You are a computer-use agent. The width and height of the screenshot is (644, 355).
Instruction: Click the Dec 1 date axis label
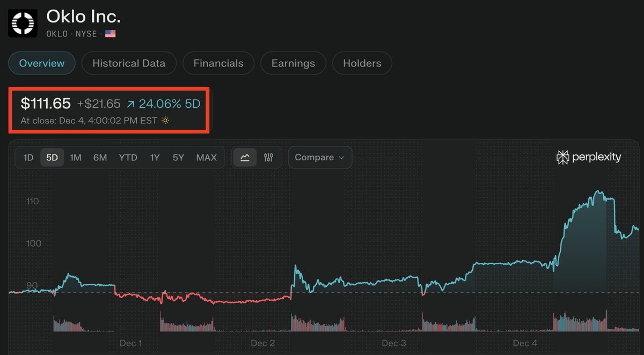pos(131,343)
